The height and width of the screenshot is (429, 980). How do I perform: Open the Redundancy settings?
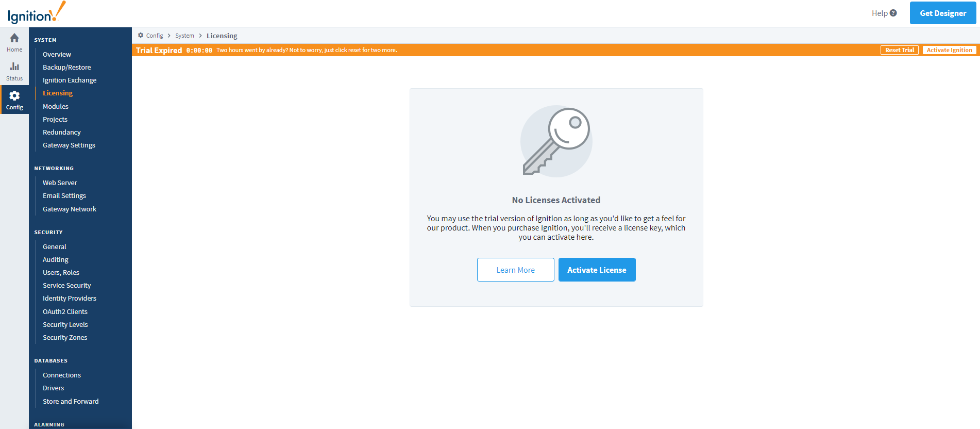[62, 132]
